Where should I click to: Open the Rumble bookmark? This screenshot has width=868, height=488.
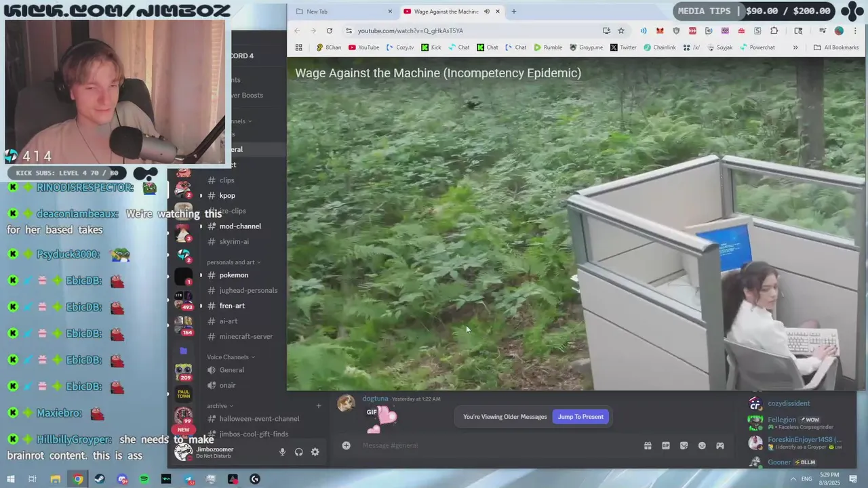(x=548, y=47)
